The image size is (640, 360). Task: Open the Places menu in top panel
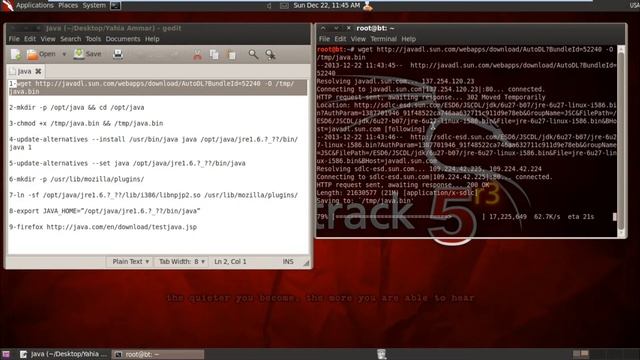[x=68, y=5]
